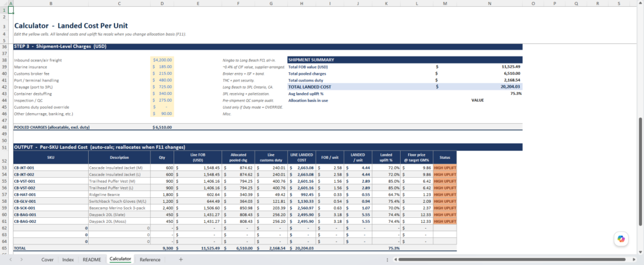Edit Customs duty pooled override cell

pyautogui.click(x=162, y=107)
